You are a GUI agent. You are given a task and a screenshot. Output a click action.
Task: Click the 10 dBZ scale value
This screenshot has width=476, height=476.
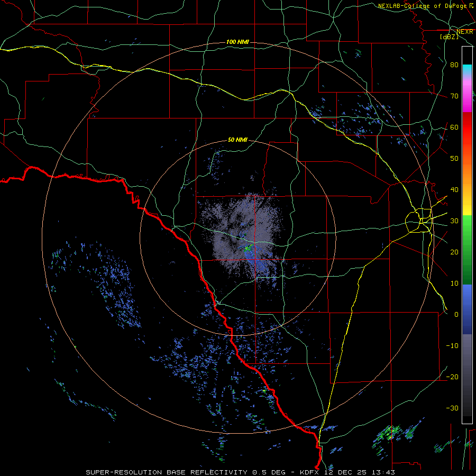click(454, 283)
